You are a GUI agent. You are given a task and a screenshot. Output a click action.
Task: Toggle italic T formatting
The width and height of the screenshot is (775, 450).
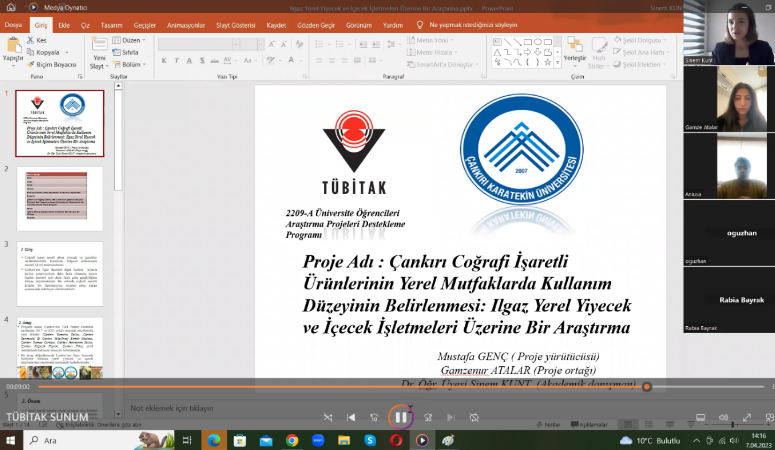coord(176,60)
